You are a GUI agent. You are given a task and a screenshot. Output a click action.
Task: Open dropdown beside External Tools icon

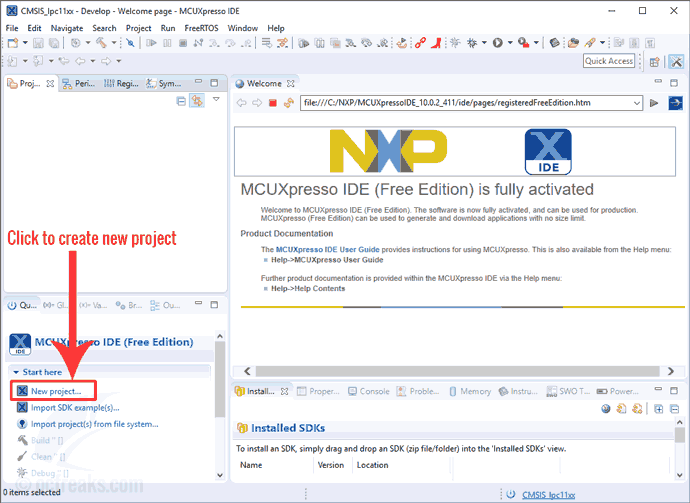[536, 43]
